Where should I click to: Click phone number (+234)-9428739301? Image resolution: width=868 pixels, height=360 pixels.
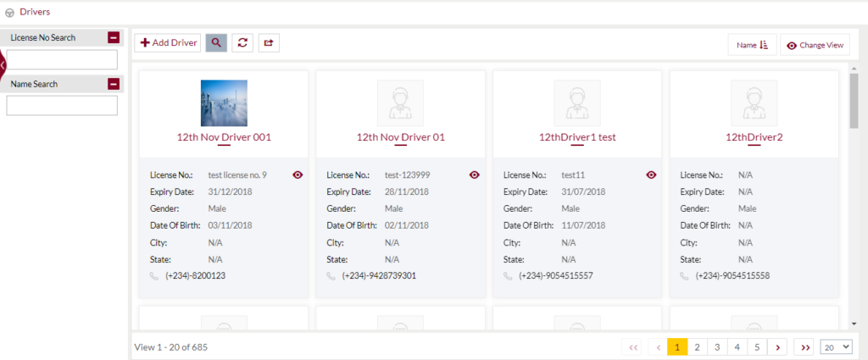click(x=379, y=275)
